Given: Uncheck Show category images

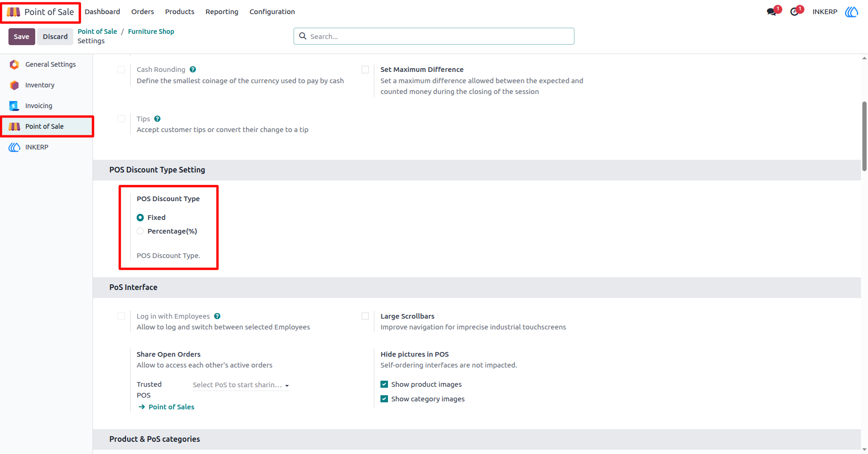Looking at the screenshot, I should (x=384, y=399).
